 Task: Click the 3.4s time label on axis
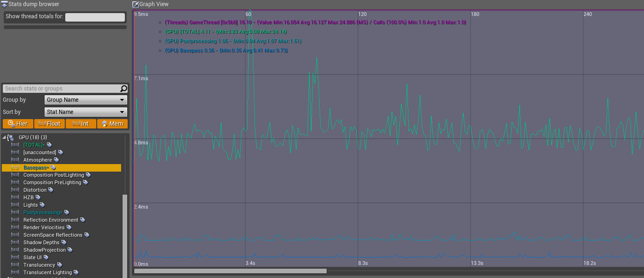click(x=250, y=263)
